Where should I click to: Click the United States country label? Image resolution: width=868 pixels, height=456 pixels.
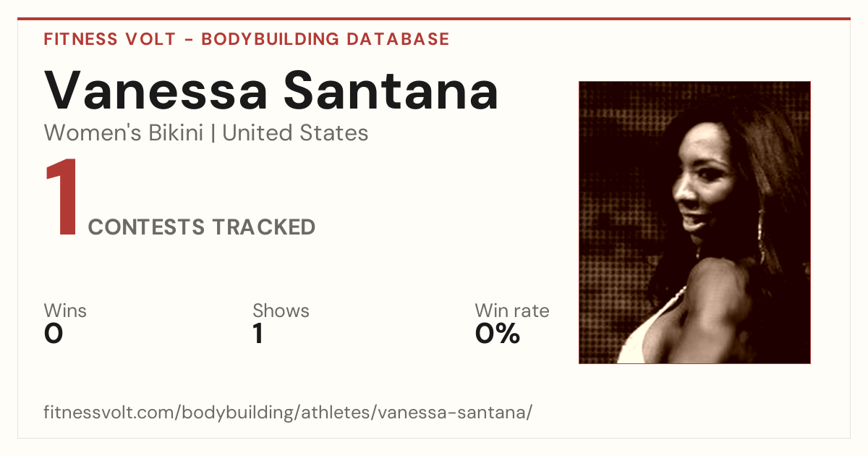pyautogui.click(x=295, y=133)
